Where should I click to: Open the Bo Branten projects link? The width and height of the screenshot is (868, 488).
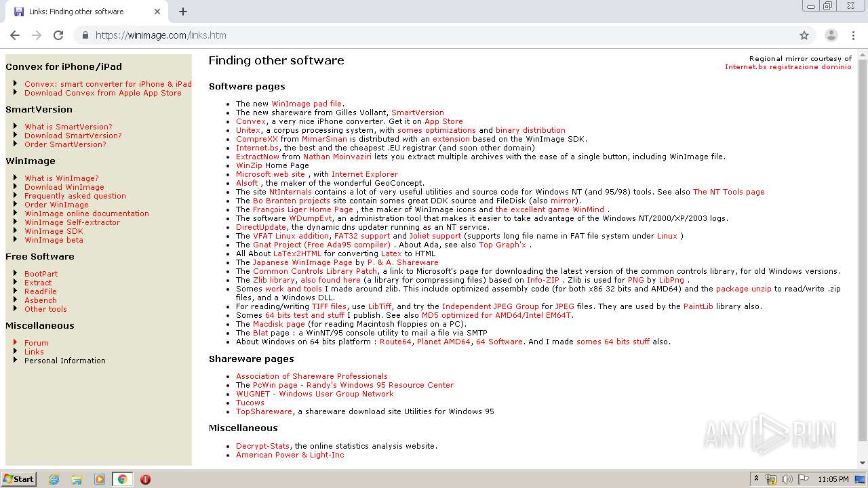(292, 201)
